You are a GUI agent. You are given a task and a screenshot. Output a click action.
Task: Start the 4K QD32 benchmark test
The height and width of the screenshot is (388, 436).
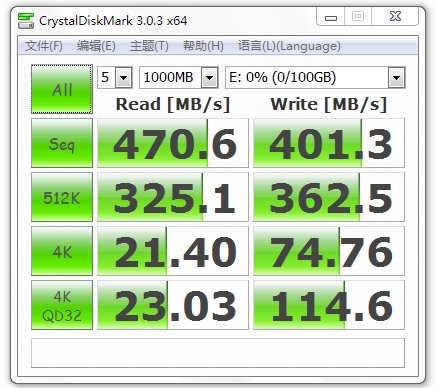pyautogui.click(x=62, y=305)
